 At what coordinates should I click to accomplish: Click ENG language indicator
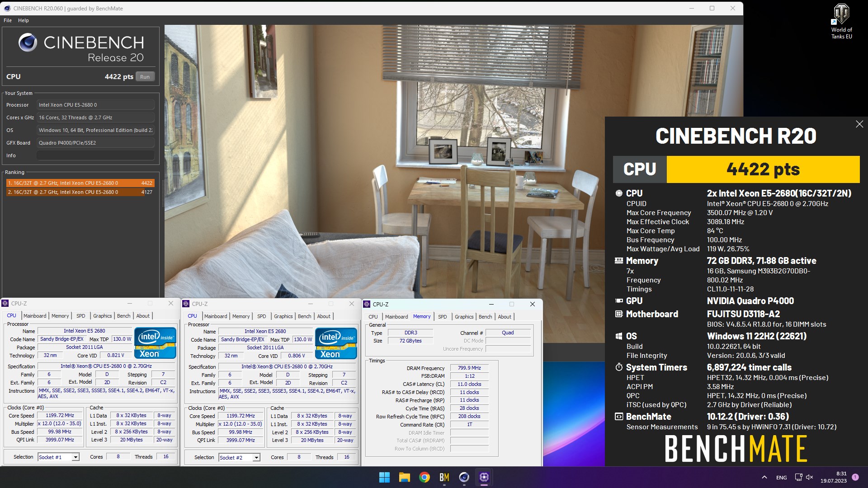[781, 478]
